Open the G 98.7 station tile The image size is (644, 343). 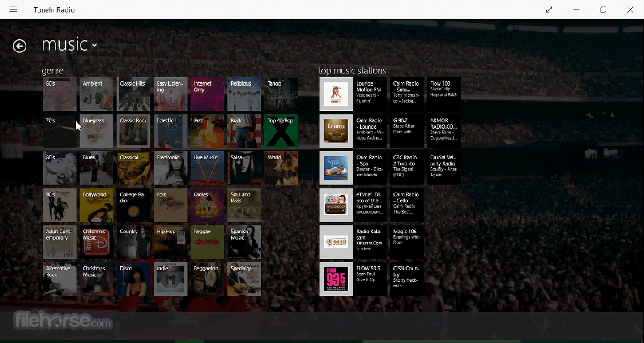click(407, 131)
